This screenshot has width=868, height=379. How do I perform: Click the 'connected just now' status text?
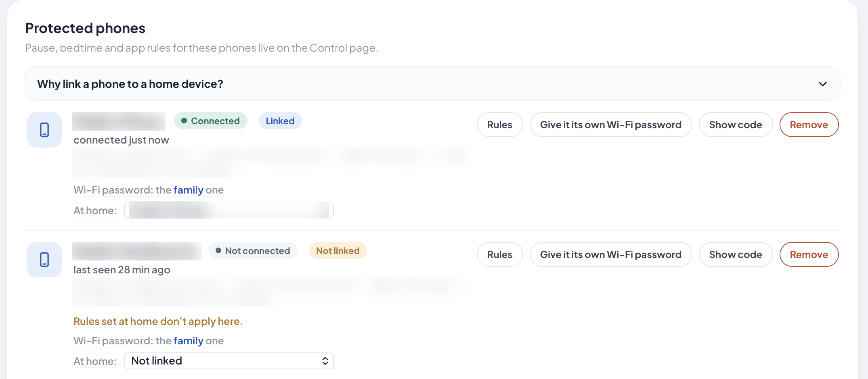pos(121,140)
